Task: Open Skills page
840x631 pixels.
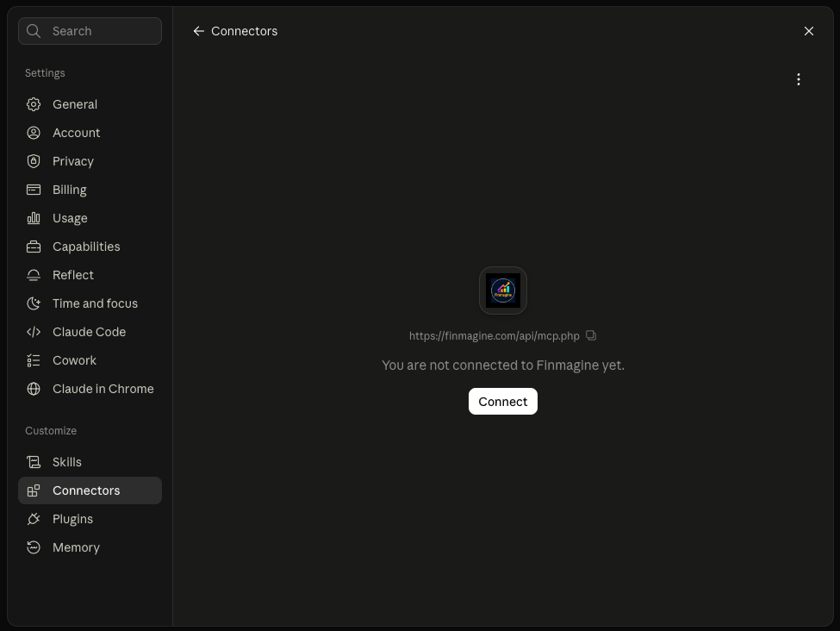Action: point(90,461)
